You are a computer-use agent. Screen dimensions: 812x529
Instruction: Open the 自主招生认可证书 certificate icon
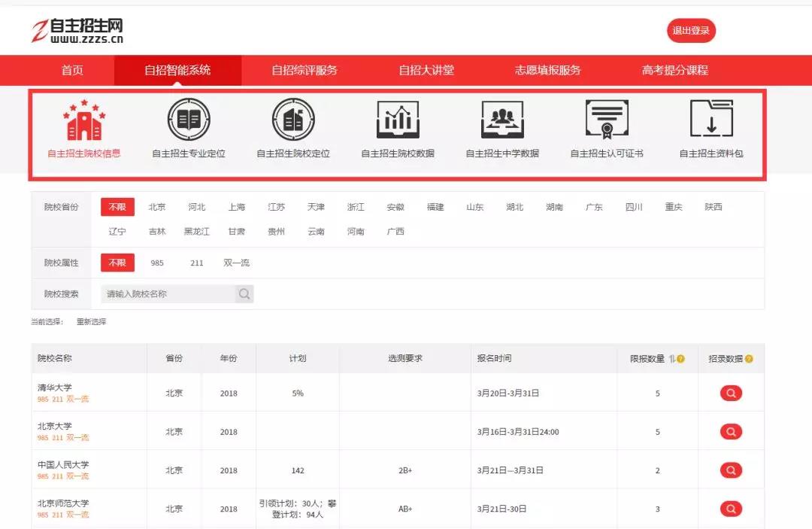607,120
